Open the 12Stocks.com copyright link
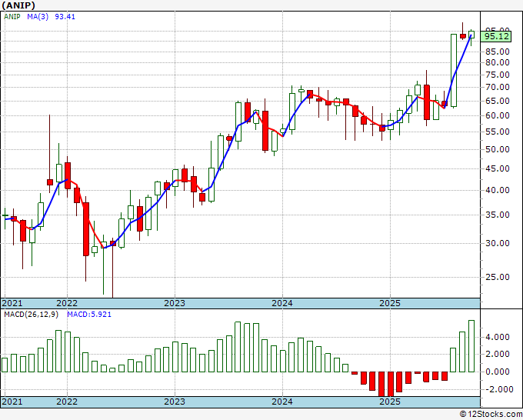The width and height of the screenshot is (523, 420). (x=491, y=415)
